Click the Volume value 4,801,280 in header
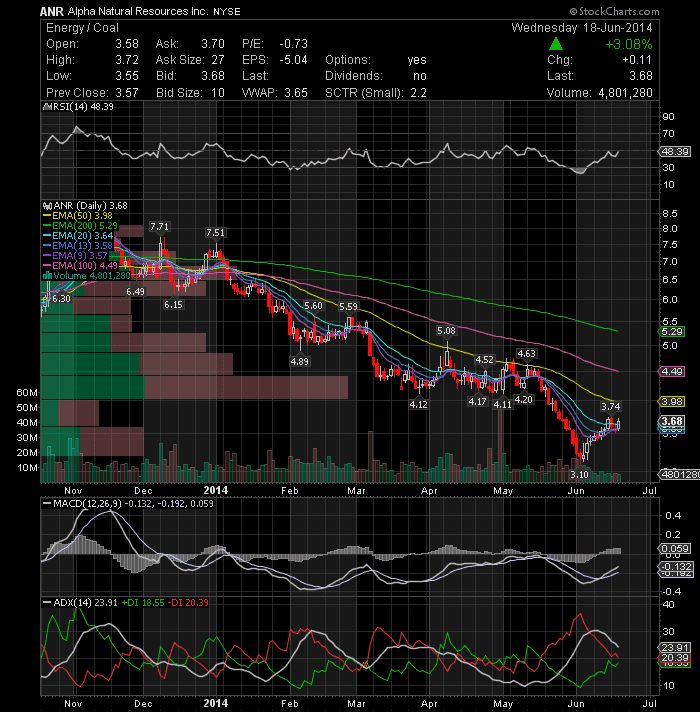Screen dimensions: 700x712 [x=625, y=93]
